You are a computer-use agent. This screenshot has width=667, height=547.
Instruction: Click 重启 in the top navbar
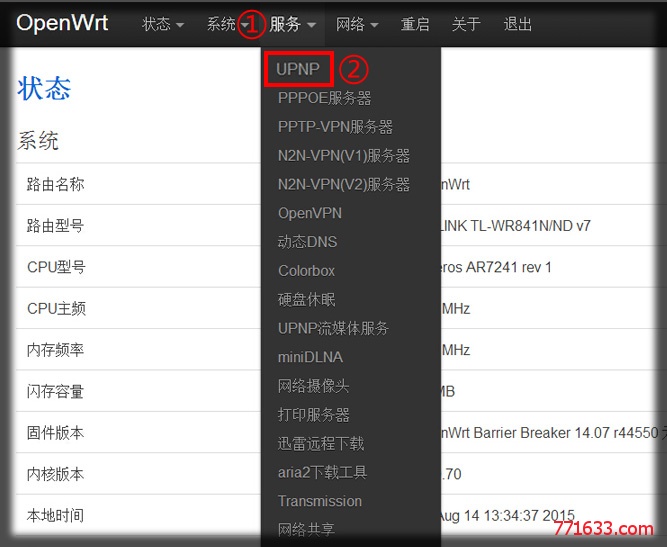pyautogui.click(x=415, y=24)
